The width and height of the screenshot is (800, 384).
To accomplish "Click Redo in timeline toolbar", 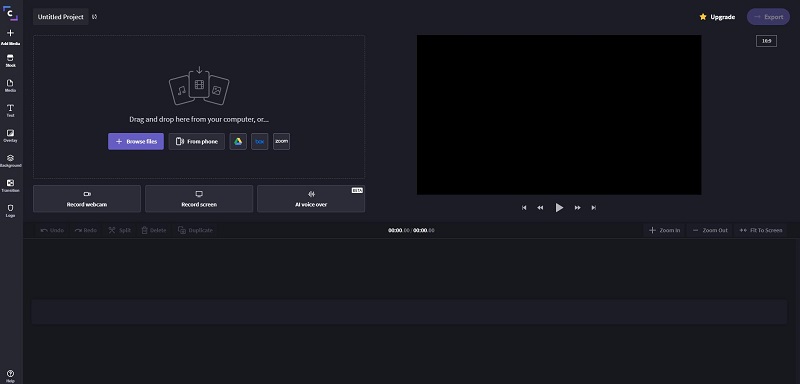I will click(86, 231).
